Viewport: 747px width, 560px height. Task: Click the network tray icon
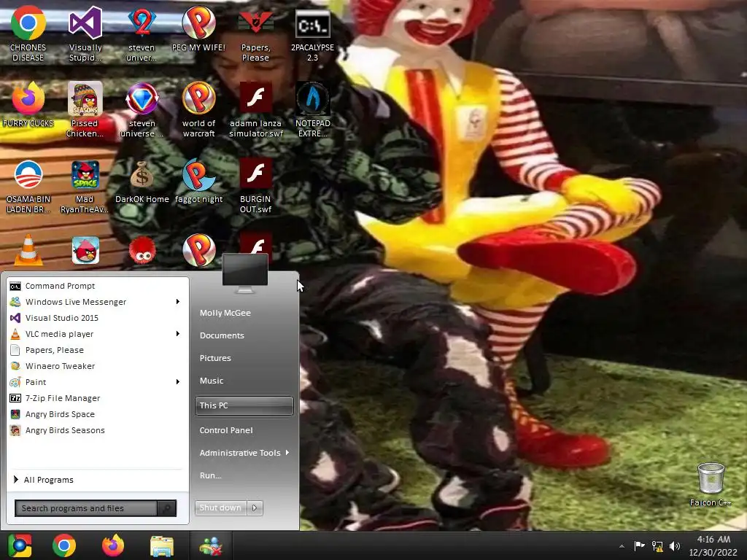(657, 545)
